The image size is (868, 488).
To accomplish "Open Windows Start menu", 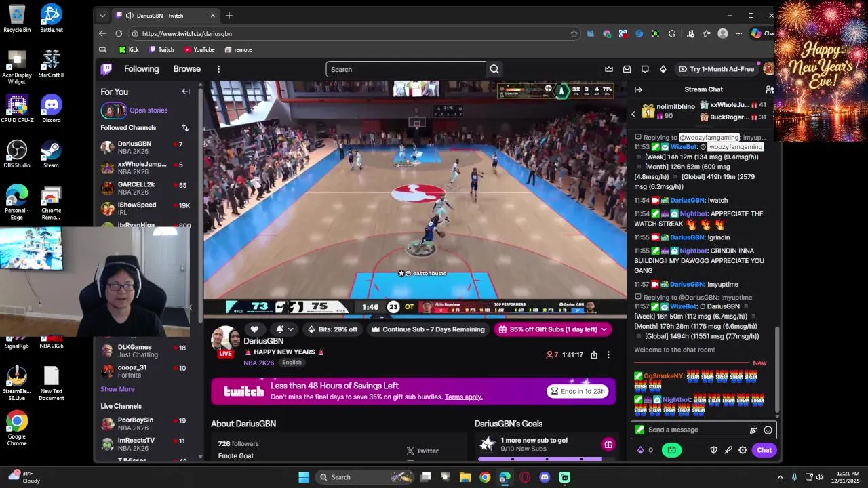I will pyautogui.click(x=304, y=477).
